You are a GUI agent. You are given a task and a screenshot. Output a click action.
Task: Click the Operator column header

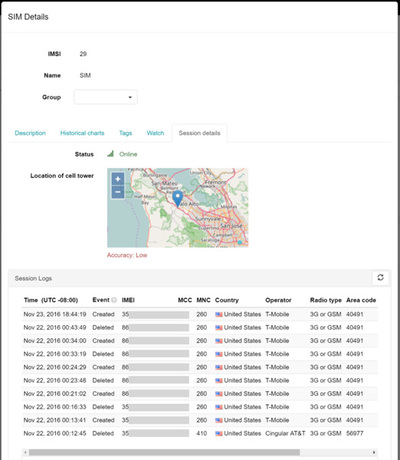pyautogui.click(x=278, y=300)
